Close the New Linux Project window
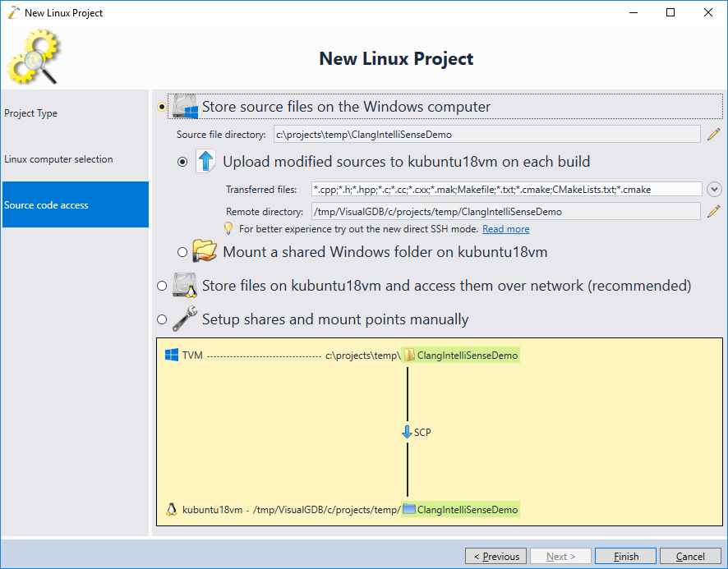728x569 pixels. tap(707, 12)
